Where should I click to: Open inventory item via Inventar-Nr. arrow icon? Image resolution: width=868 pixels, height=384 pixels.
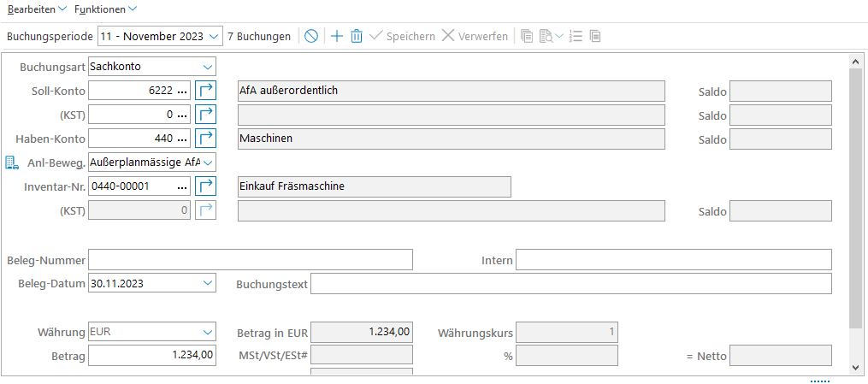(x=206, y=186)
